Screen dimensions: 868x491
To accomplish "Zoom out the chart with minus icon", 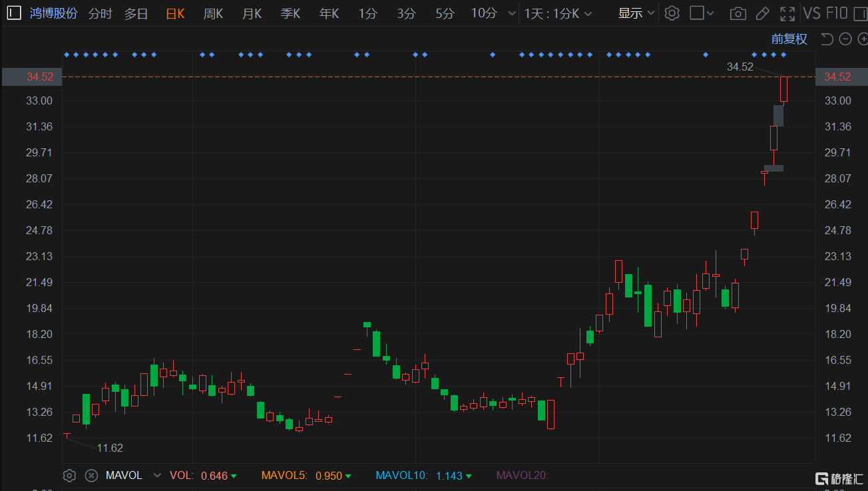I will point(845,39).
